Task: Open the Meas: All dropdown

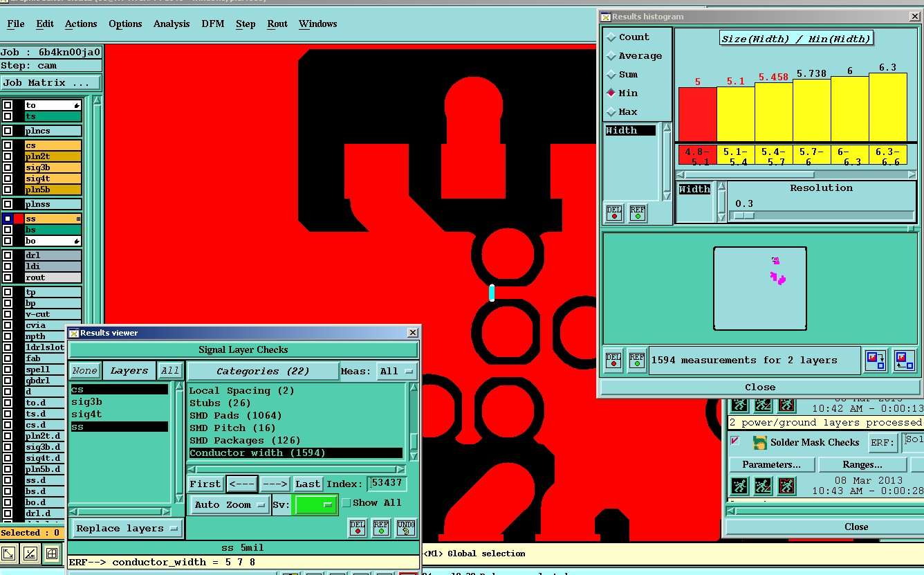Action: 397,372
